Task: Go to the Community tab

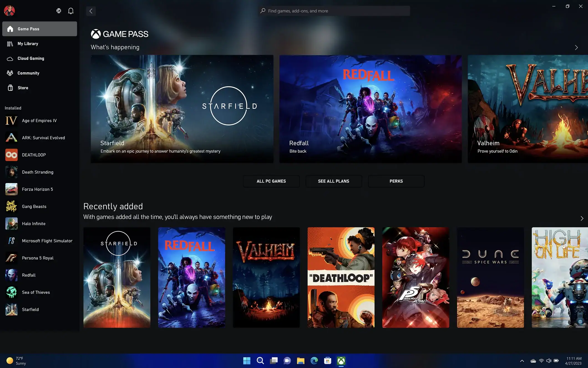Action: pos(28,73)
